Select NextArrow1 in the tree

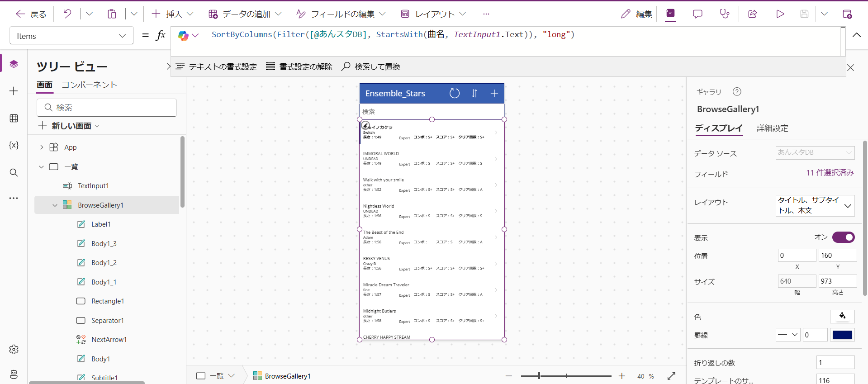pyautogui.click(x=109, y=340)
